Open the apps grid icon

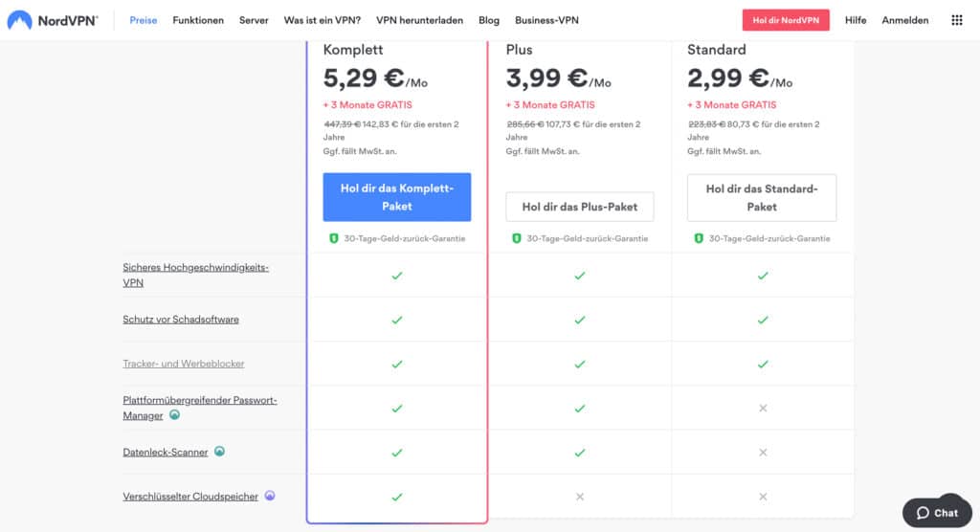(x=957, y=20)
